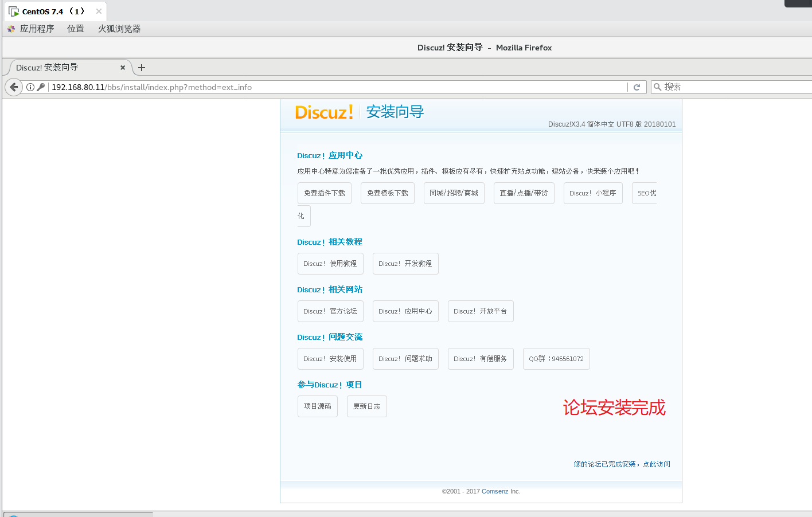Open the 应用程序 menu
This screenshot has height=517, width=812.
(37, 29)
